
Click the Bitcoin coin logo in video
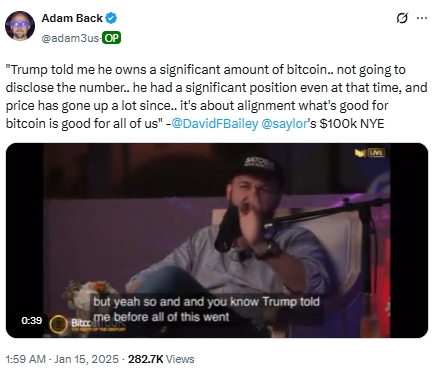click(59, 324)
